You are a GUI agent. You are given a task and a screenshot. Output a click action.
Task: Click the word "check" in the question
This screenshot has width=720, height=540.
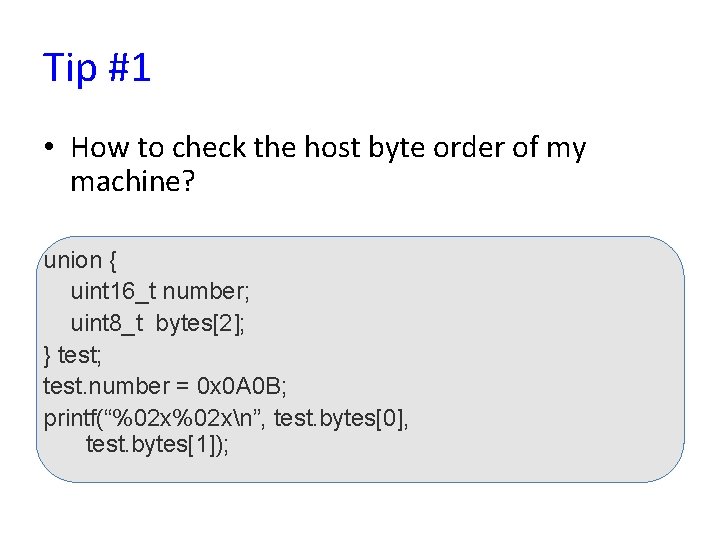(210, 148)
